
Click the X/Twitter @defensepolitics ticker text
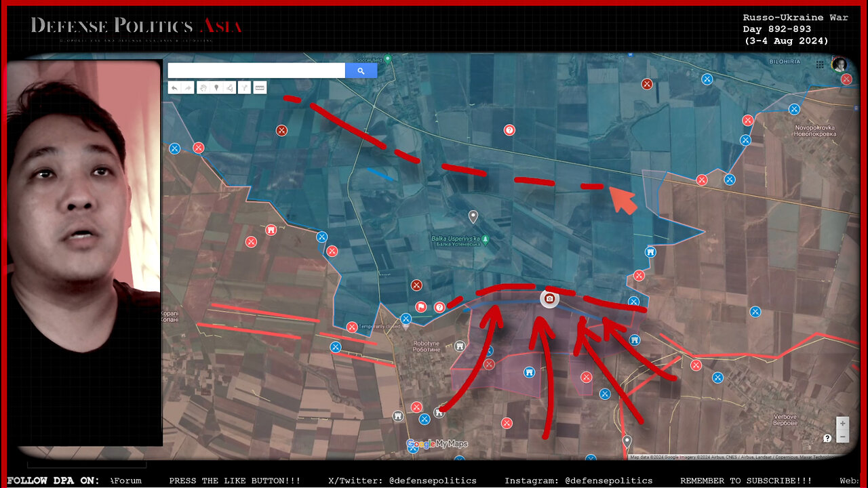[402, 481]
